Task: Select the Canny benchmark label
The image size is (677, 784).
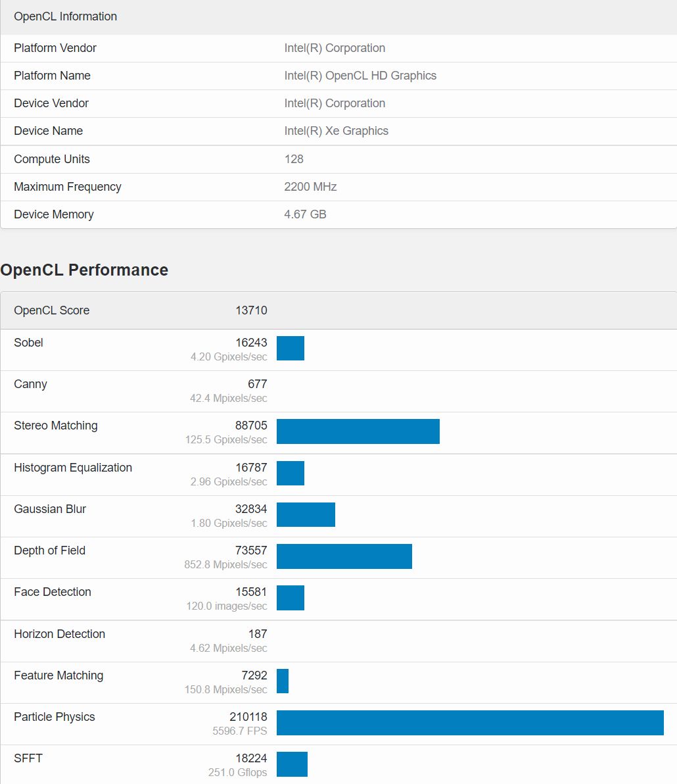Action: tap(30, 383)
